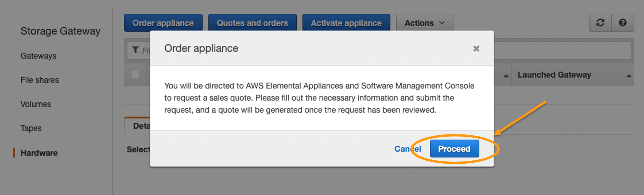Toggle the select-all checkbox in the table header
The image size is (644, 195).
click(x=135, y=75)
